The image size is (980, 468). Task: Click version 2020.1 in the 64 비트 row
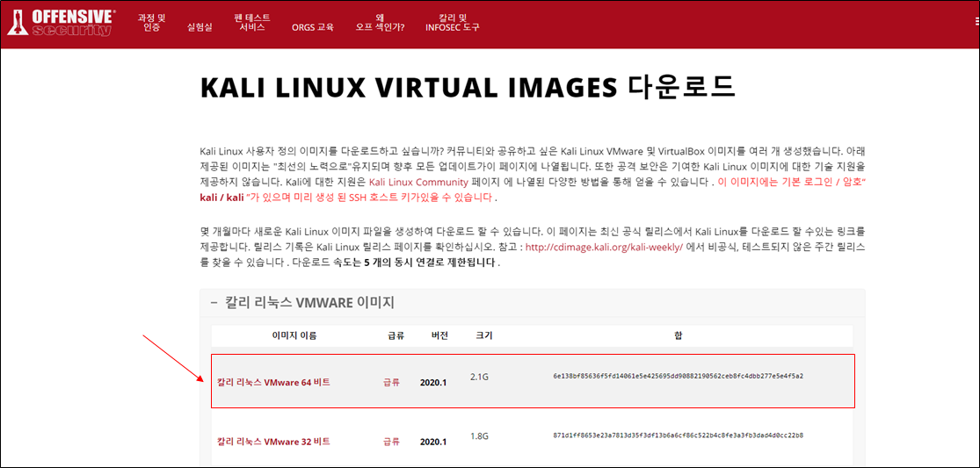433,383
